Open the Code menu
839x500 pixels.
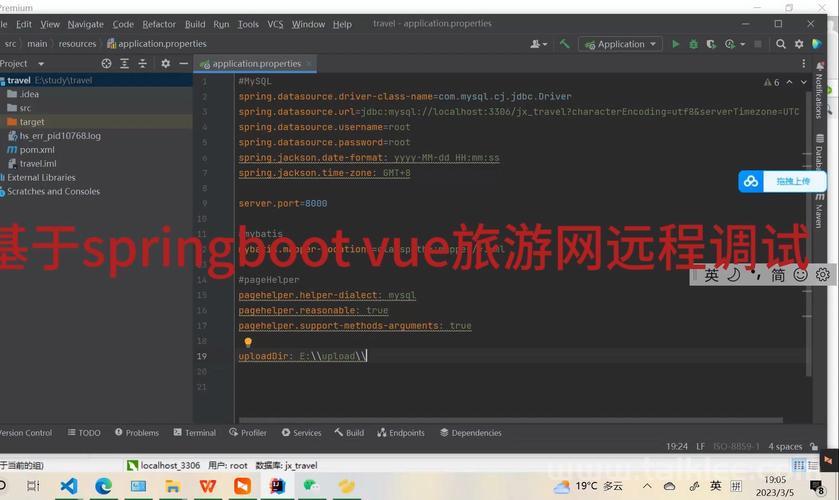tap(123, 24)
